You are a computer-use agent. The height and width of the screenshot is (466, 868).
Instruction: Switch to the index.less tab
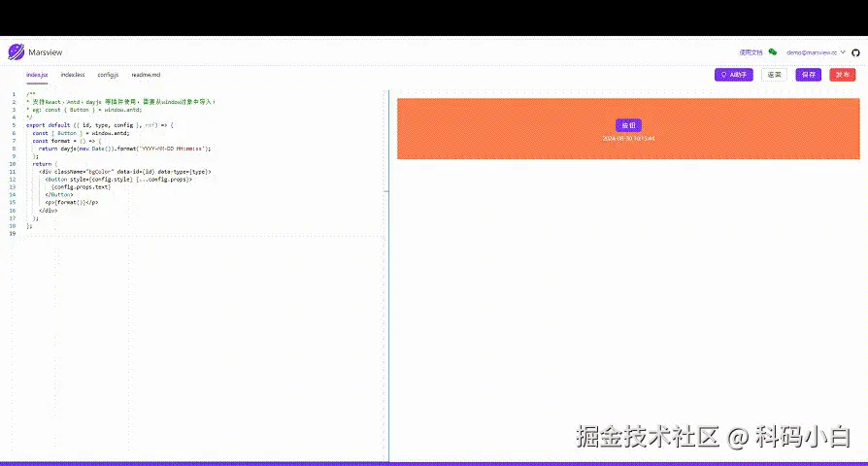tap(73, 75)
